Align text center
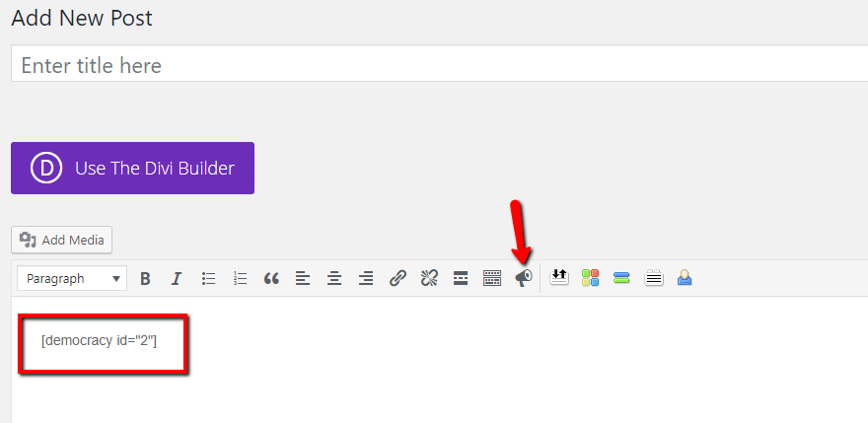This screenshot has width=868, height=423. (x=333, y=278)
